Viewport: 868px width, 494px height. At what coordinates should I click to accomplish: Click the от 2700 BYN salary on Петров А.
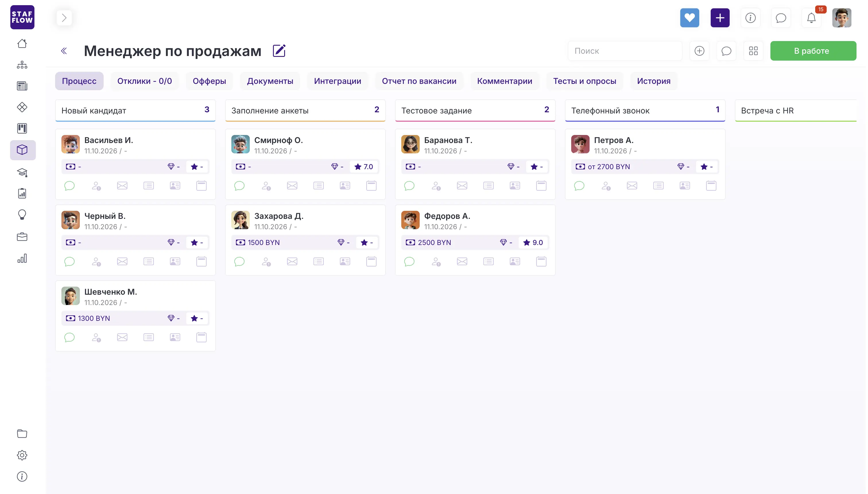click(603, 167)
